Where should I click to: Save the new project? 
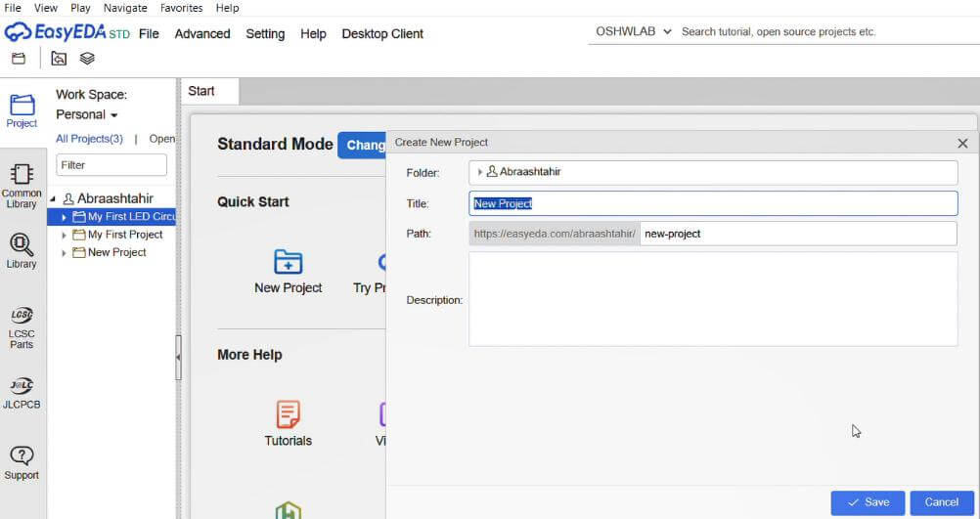click(869, 502)
